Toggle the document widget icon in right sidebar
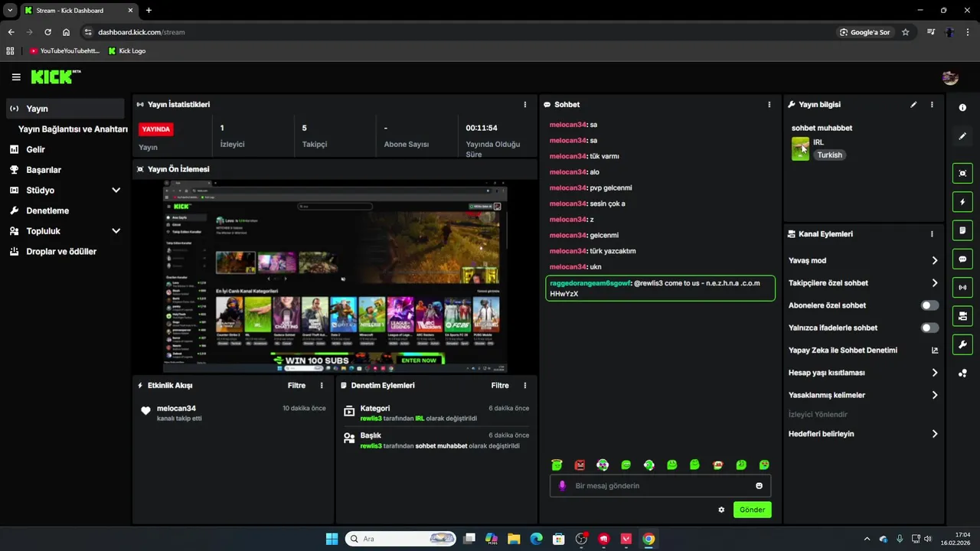980x551 pixels. point(962,230)
